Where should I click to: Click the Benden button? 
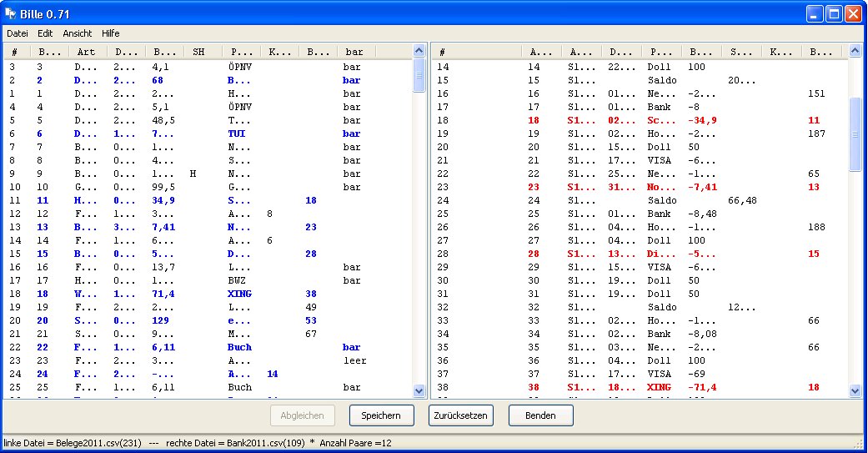[x=540, y=415]
